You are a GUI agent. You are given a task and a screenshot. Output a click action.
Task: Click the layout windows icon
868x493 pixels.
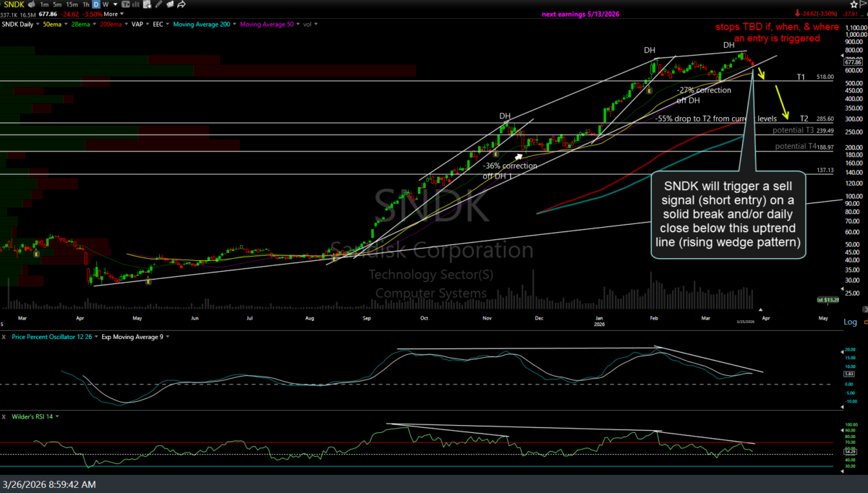pyautogui.click(x=170, y=4)
